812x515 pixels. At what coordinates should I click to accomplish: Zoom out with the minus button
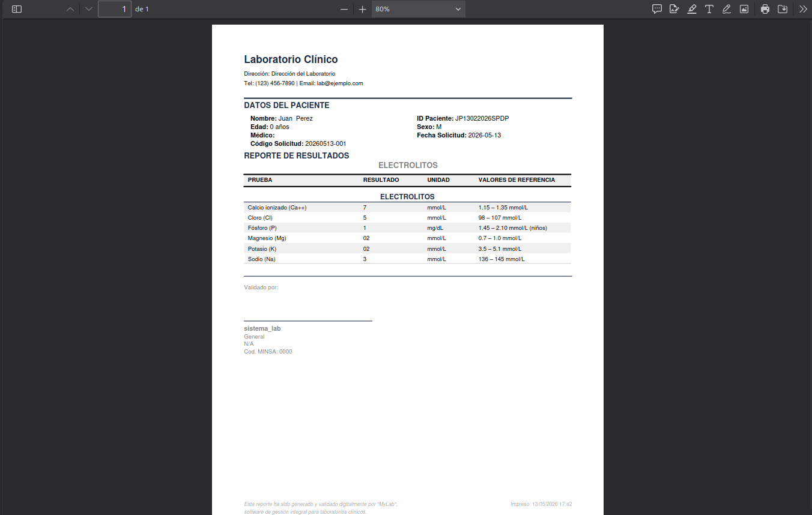[x=344, y=9]
